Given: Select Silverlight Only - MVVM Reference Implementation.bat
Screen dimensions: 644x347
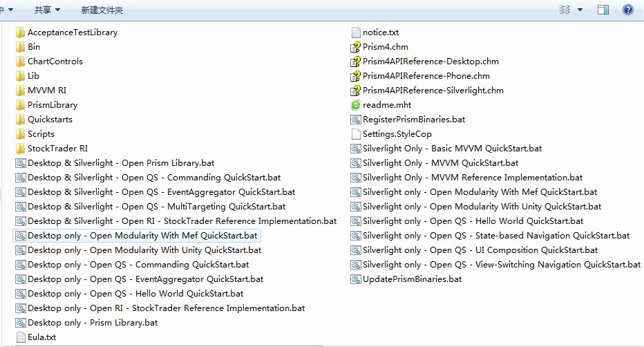Looking at the screenshot, I should (x=466, y=178).
